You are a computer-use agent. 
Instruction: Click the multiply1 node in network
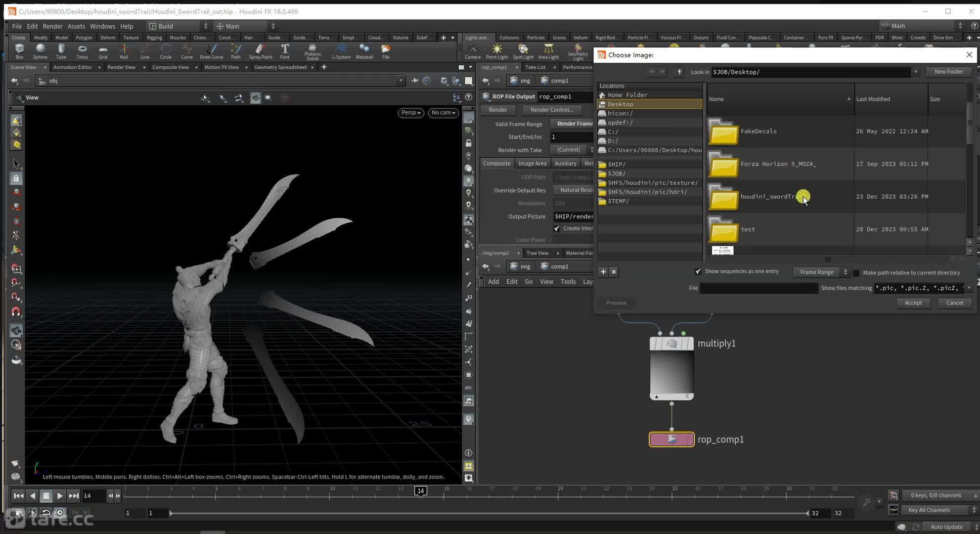point(671,368)
